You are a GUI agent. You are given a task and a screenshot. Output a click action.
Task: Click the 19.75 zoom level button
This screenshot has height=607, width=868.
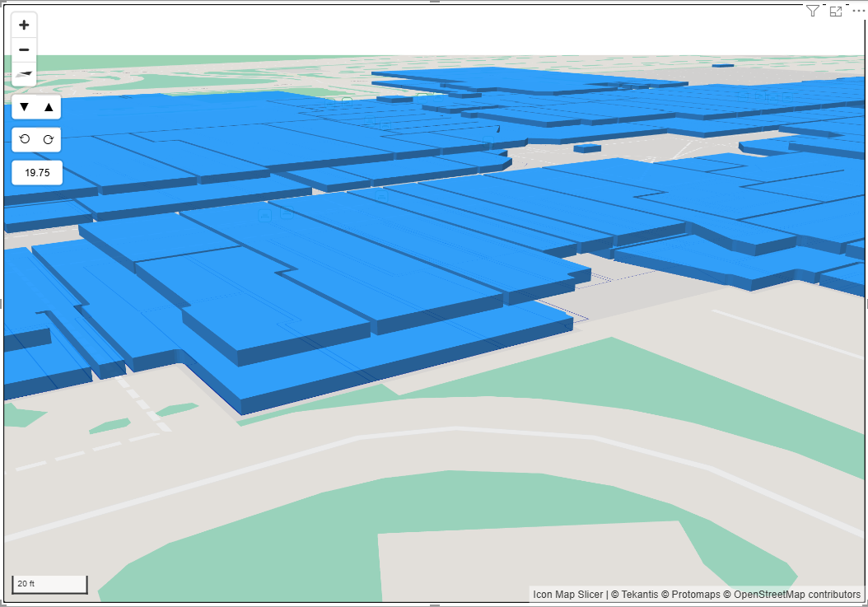[36, 172]
